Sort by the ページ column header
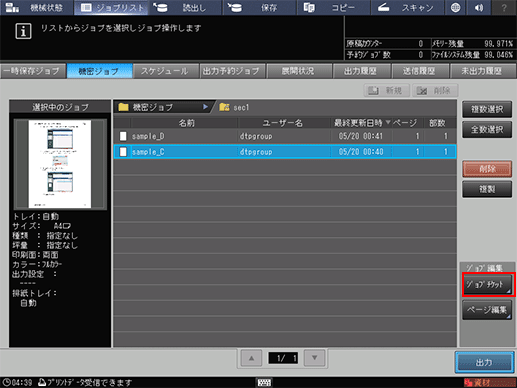The height and width of the screenshot is (388, 517). (x=407, y=123)
